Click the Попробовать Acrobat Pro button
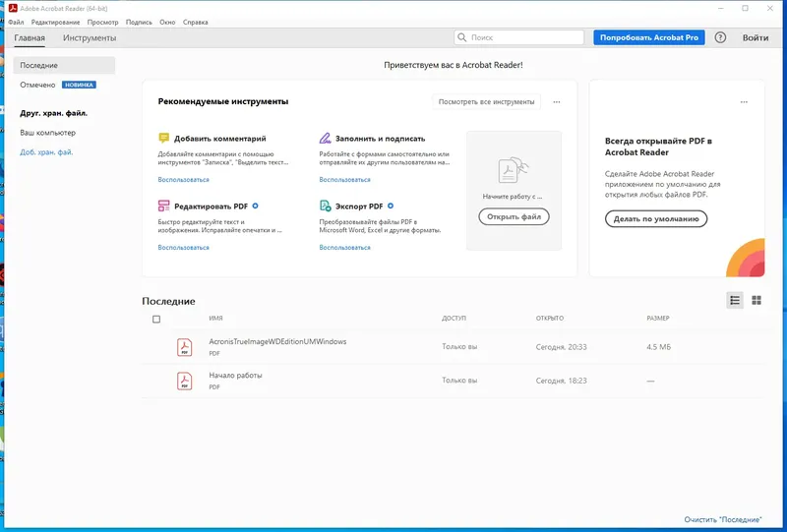The width and height of the screenshot is (787, 532). [x=649, y=37]
